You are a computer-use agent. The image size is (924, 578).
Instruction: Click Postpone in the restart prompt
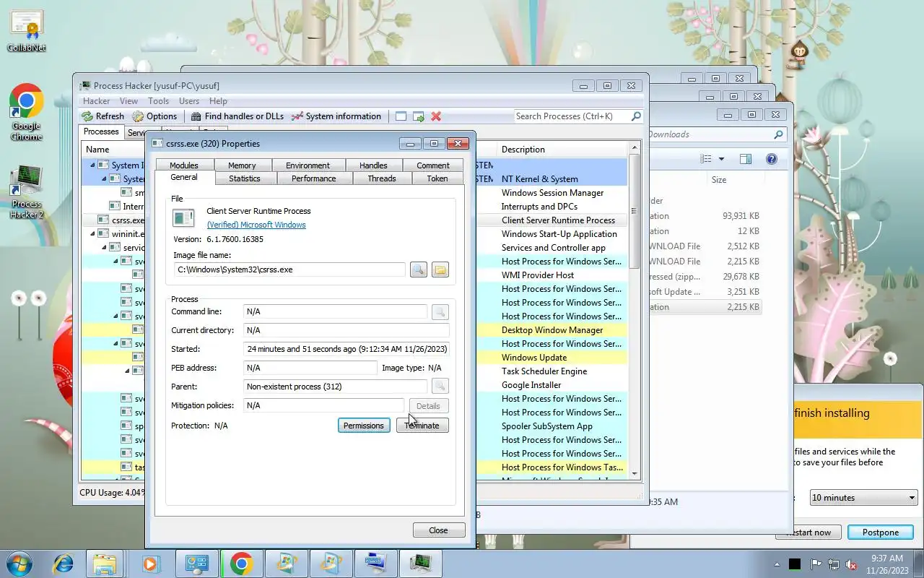(880, 532)
